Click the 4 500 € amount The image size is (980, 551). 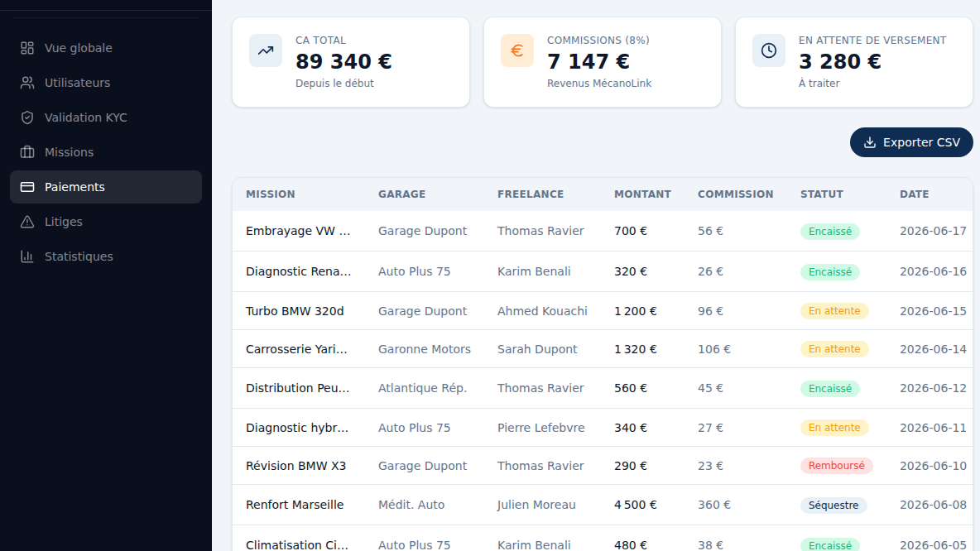(636, 505)
